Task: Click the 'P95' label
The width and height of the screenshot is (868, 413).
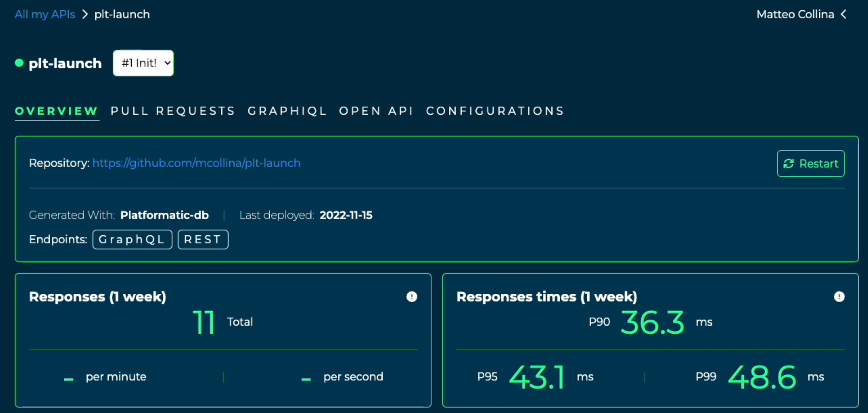Action: pos(487,377)
